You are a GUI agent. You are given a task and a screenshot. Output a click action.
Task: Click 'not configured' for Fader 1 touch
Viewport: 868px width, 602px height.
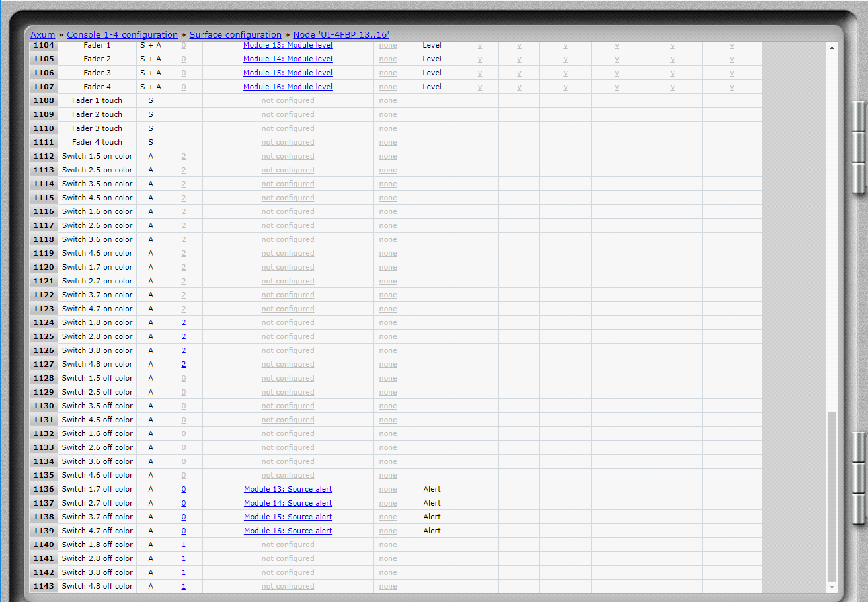(288, 100)
